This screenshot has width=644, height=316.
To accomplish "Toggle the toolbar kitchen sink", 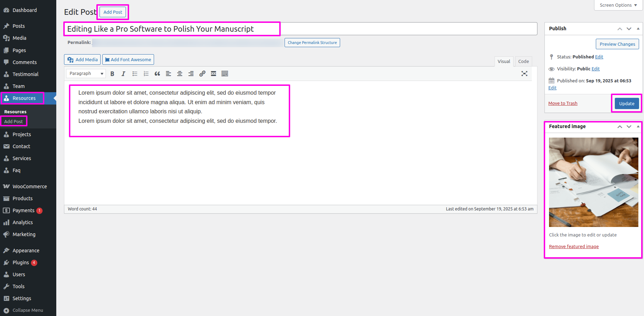I will [x=225, y=74].
